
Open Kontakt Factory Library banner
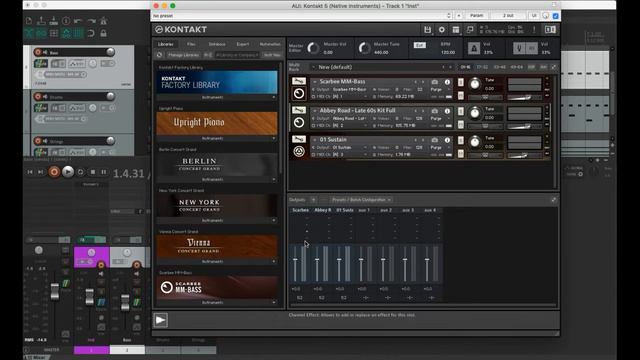[x=217, y=82]
